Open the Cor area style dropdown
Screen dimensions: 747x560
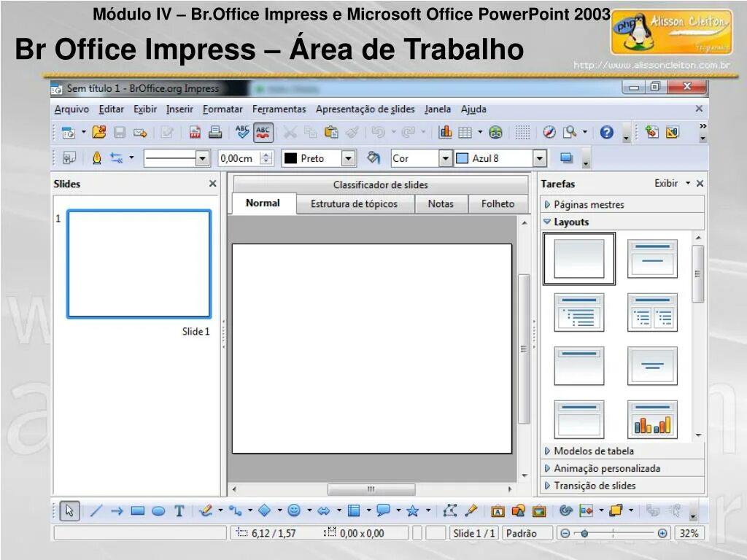(x=445, y=158)
